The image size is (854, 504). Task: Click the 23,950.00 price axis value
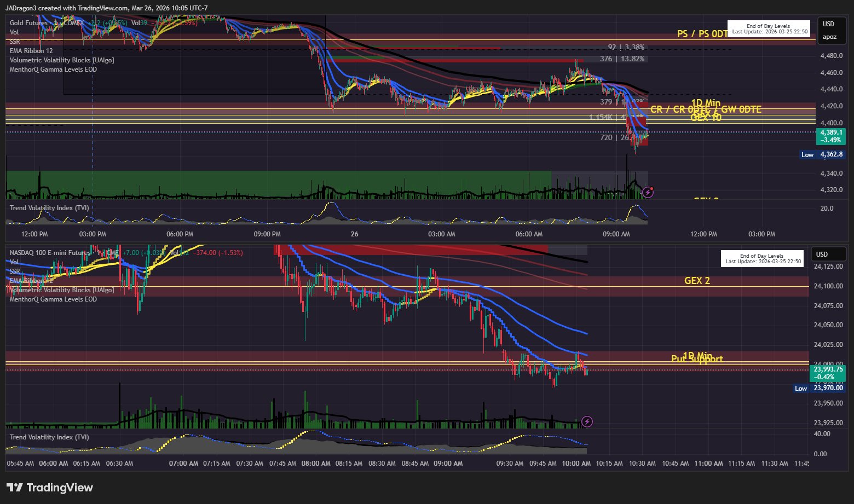828,403
